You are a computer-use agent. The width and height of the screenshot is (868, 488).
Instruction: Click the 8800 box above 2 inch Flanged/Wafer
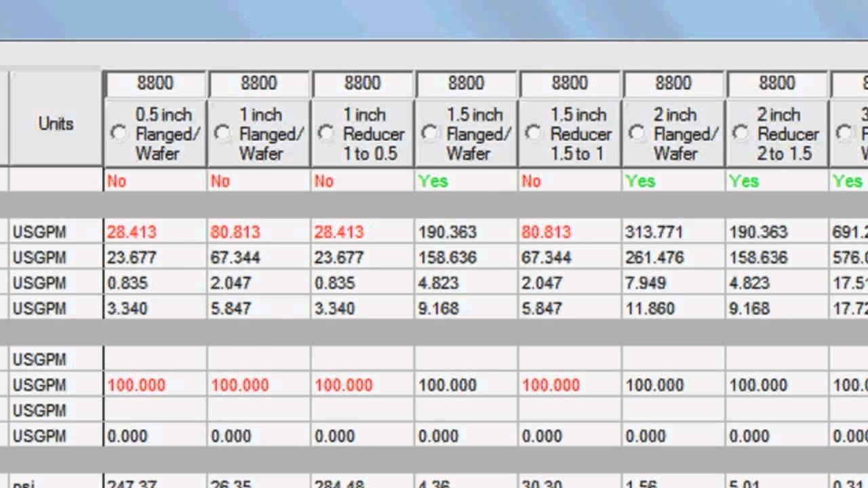point(674,84)
